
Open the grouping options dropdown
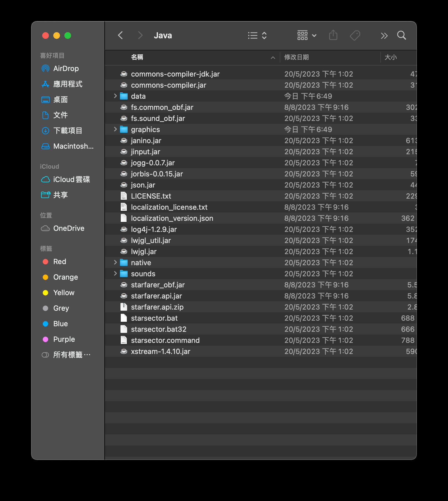[307, 36]
